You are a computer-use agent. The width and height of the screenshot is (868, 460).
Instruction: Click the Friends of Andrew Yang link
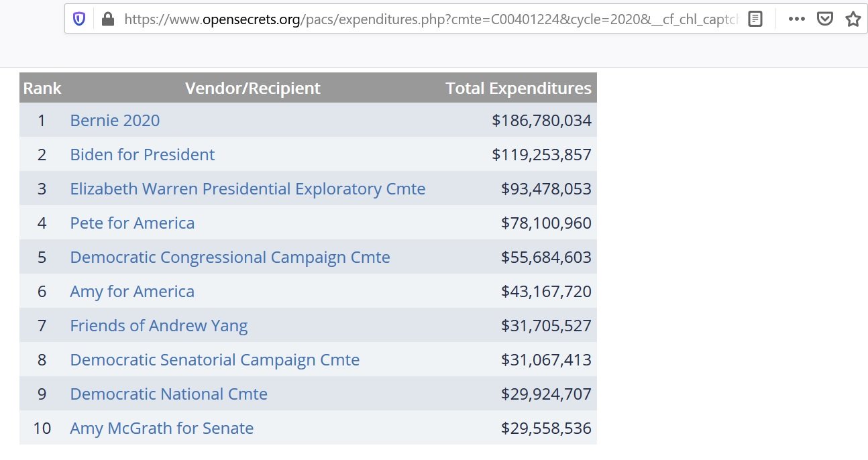pyautogui.click(x=159, y=326)
